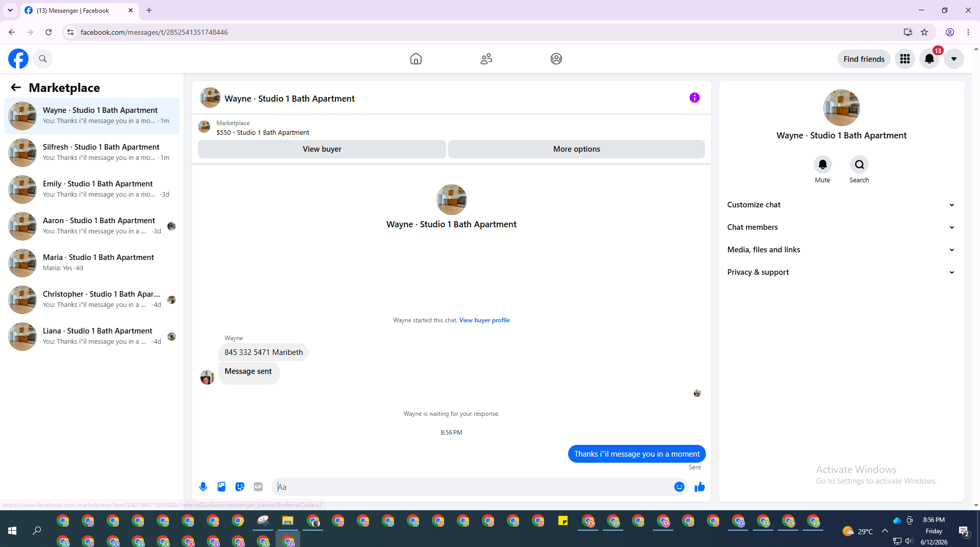Show hidden system tray icons
The width and height of the screenshot is (980, 547).
point(885,531)
